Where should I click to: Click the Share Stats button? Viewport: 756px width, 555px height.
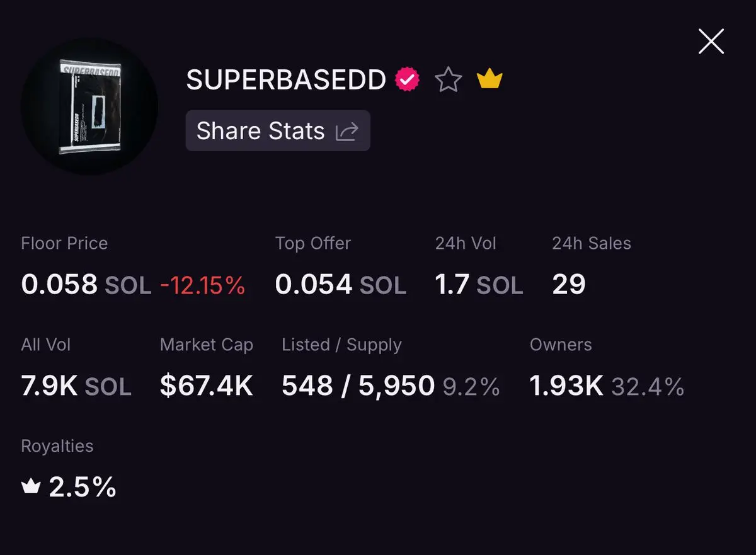point(278,131)
